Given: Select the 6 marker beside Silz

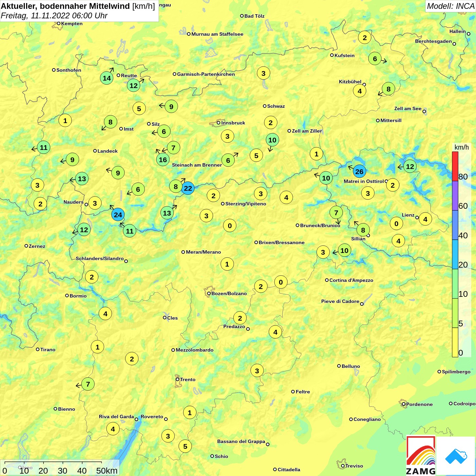Looking at the screenshot, I should pos(164,132).
